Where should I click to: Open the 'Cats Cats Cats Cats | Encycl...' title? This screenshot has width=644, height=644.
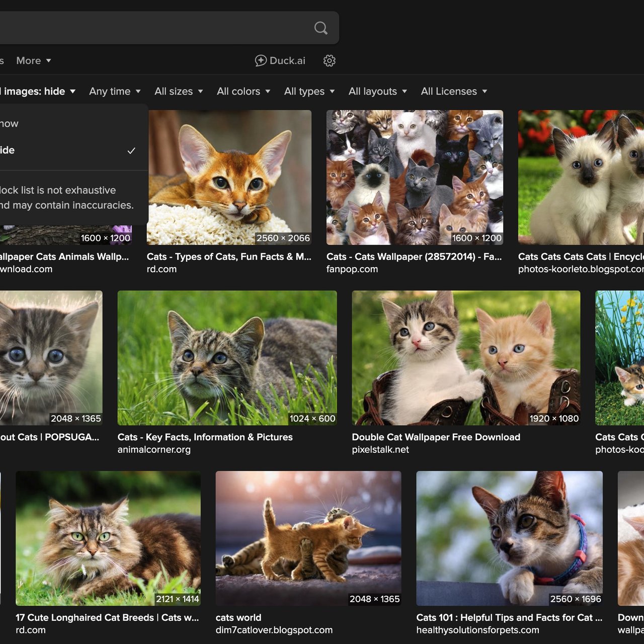click(581, 257)
